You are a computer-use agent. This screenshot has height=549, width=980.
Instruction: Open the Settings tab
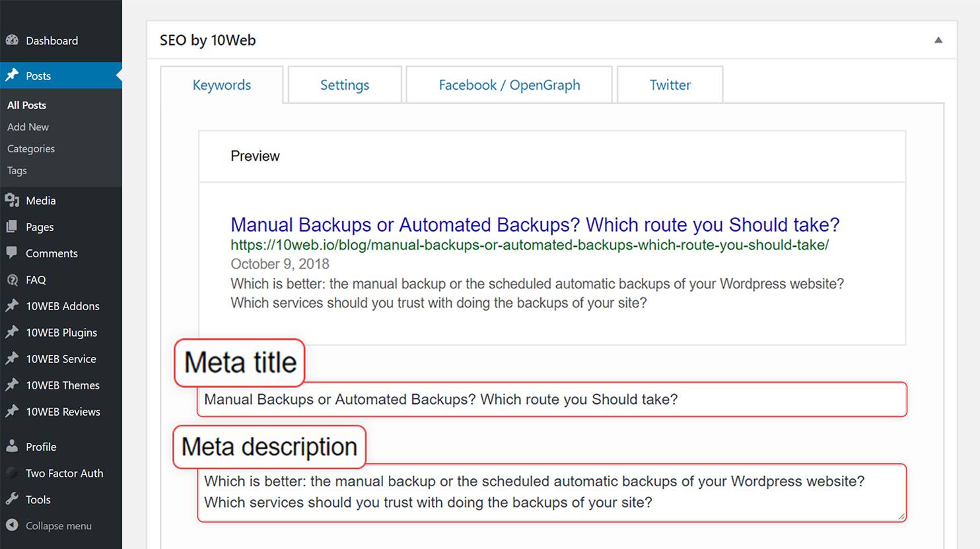(345, 84)
